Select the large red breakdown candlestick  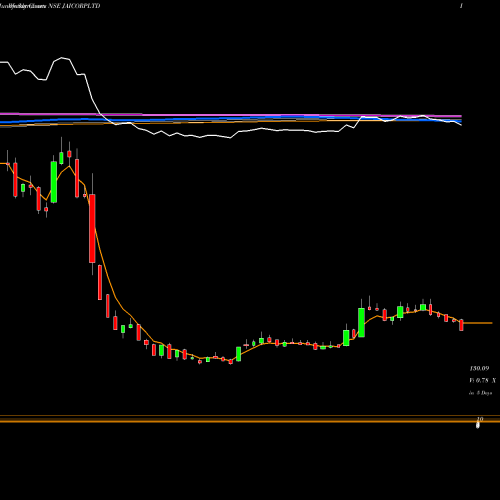coord(92,228)
